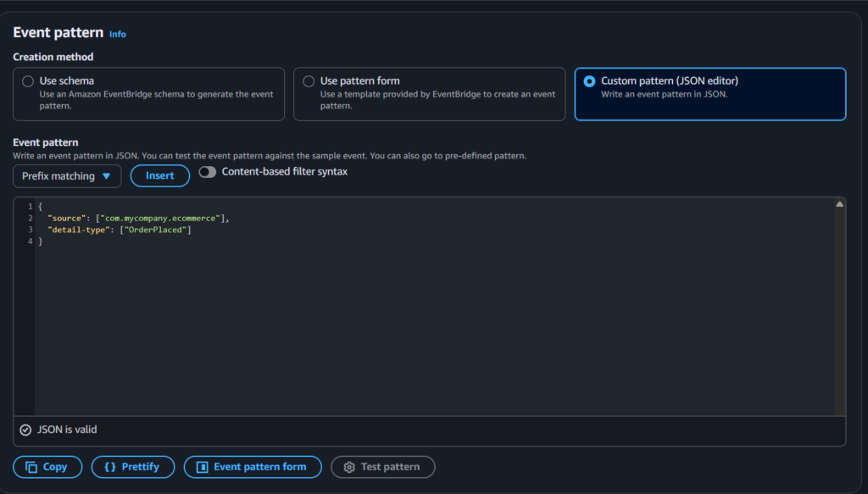Choose the Use pattern form option
Image resolution: width=868 pixels, height=494 pixels.
click(307, 81)
